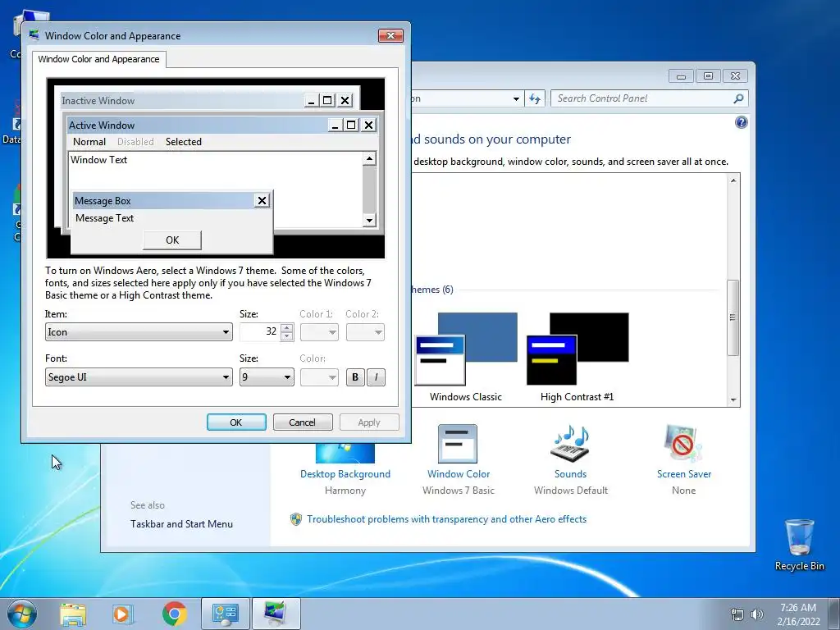Click preview scrollbar down arrow
The width and height of the screenshot is (840, 630).
[369, 220]
